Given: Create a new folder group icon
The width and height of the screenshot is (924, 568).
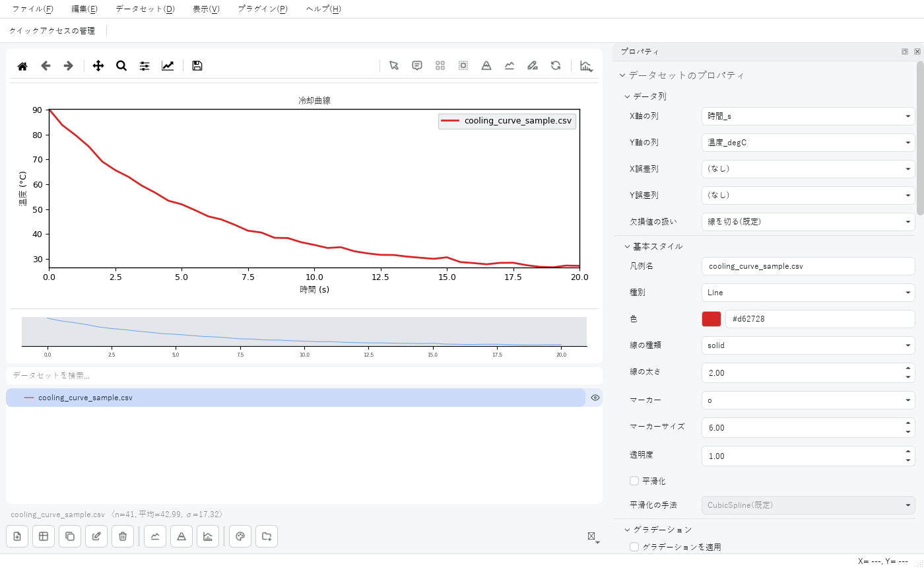Looking at the screenshot, I should (x=267, y=536).
